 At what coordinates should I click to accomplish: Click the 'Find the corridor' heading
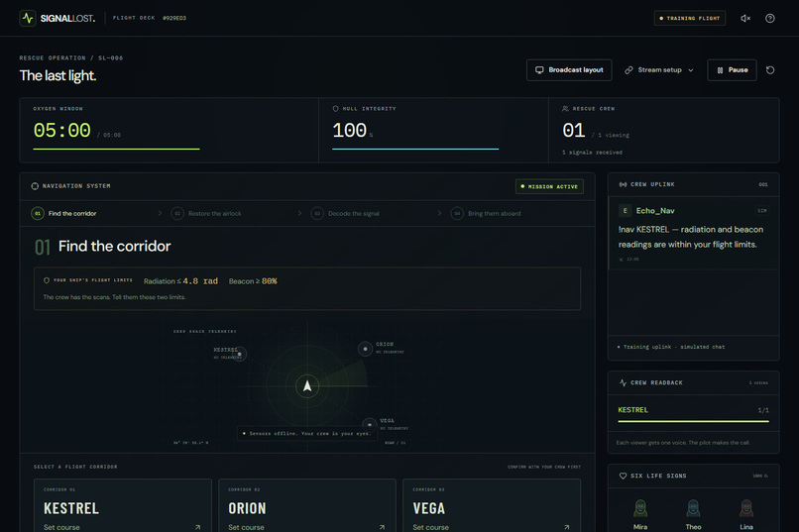click(x=115, y=247)
